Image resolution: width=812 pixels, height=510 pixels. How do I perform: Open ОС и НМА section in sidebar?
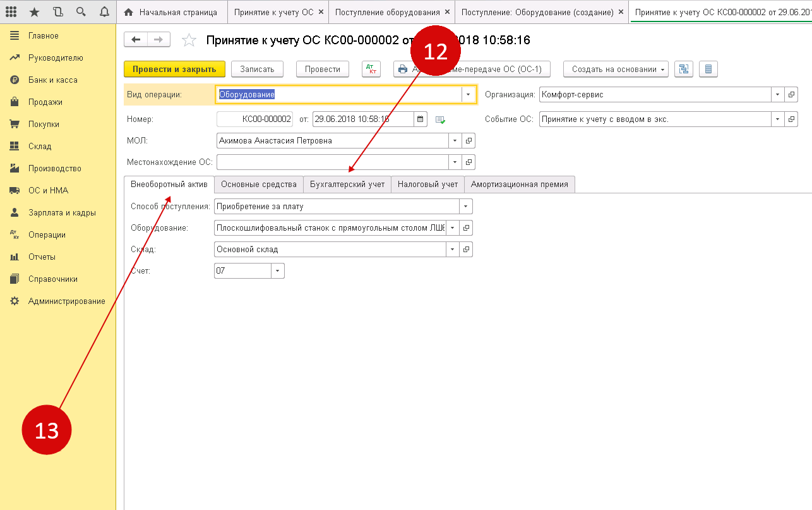pos(48,190)
